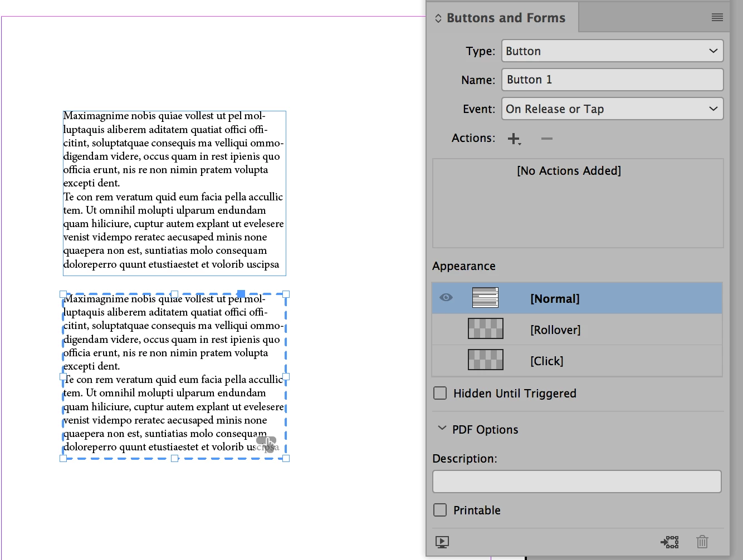The width and height of the screenshot is (743, 560).
Task: Click the [No Actions Added] list area
Action: click(x=578, y=203)
